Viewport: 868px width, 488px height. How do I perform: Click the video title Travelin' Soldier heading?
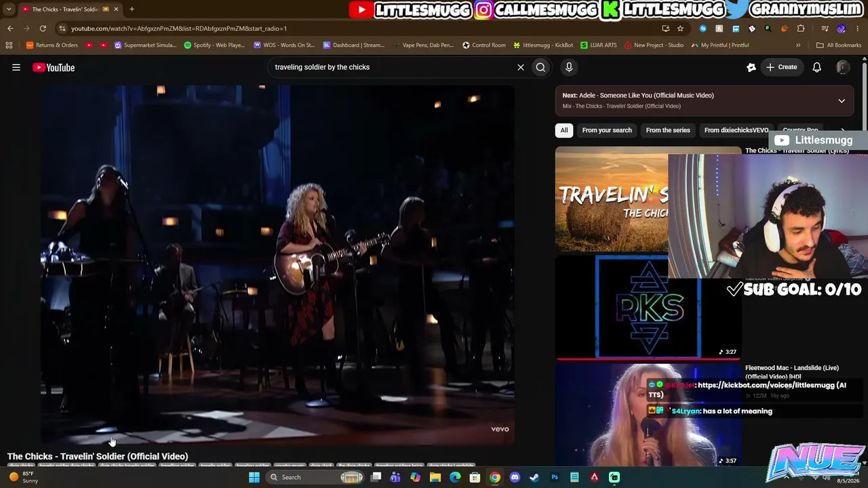(x=98, y=456)
